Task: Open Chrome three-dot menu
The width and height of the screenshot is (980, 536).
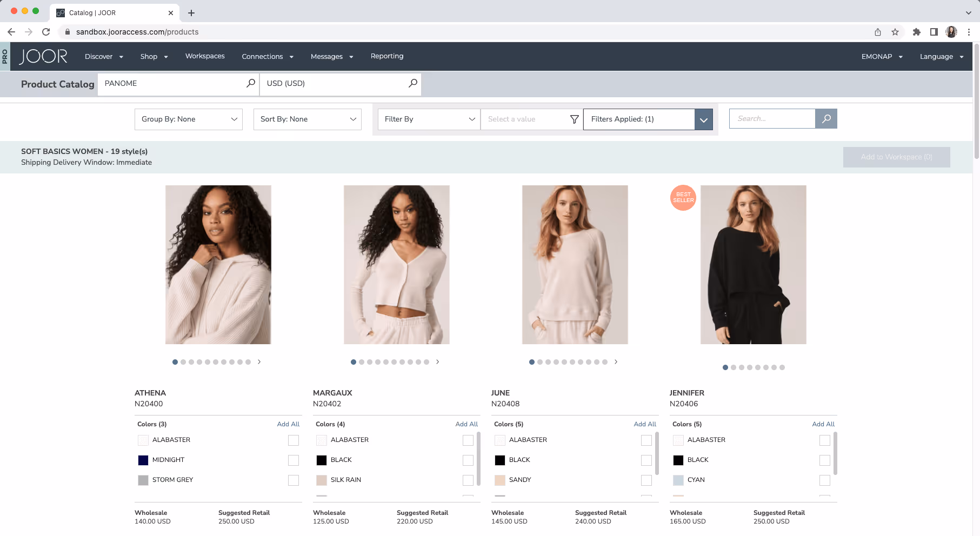Action: (x=969, y=32)
